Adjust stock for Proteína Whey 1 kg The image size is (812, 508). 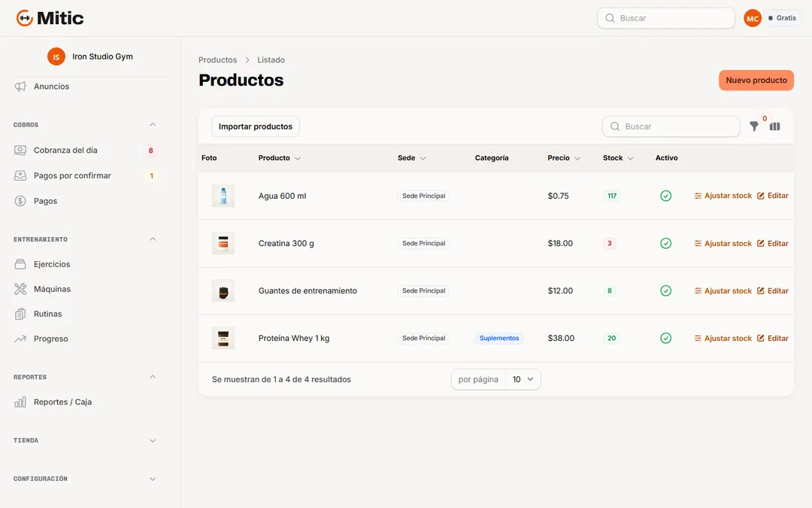723,339
